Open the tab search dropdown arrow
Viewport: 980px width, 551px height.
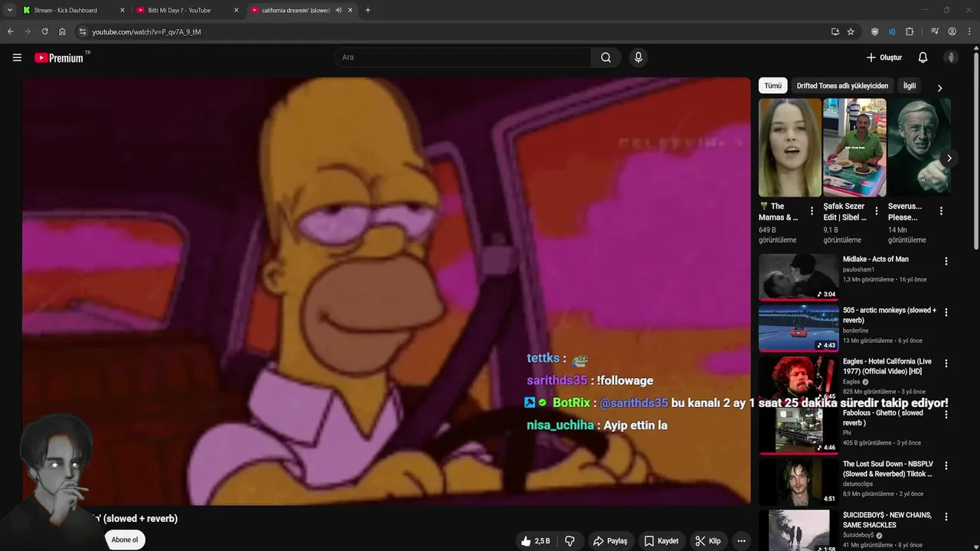10,10
